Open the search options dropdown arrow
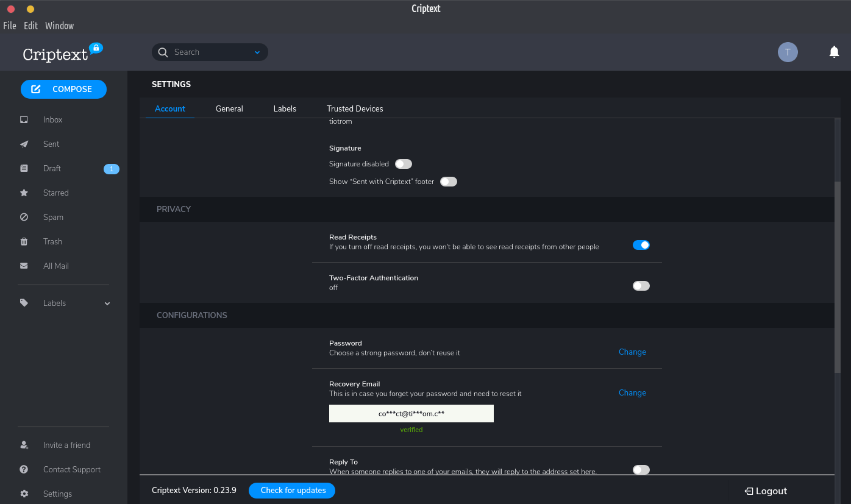Screen dimensions: 851x504 point(257,52)
